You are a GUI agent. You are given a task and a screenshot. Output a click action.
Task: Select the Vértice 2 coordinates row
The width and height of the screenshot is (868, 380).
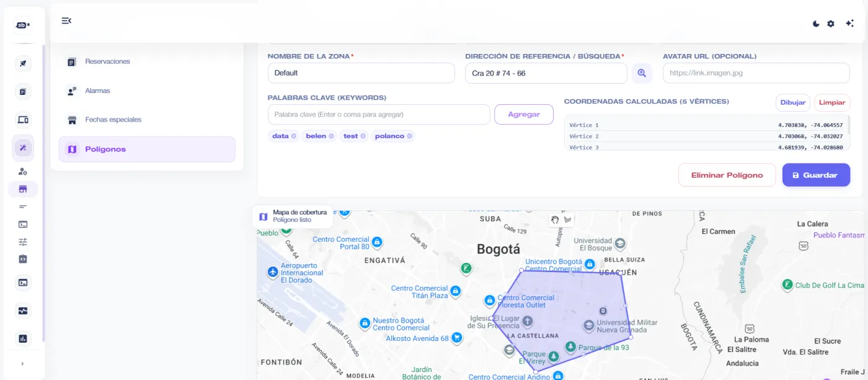point(706,136)
